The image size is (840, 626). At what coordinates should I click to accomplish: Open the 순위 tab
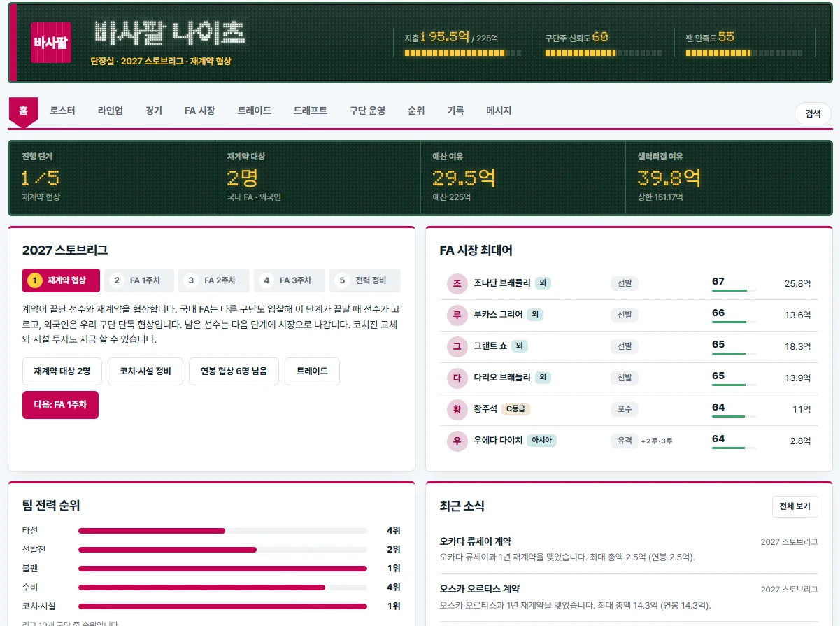[x=415, y=111]
